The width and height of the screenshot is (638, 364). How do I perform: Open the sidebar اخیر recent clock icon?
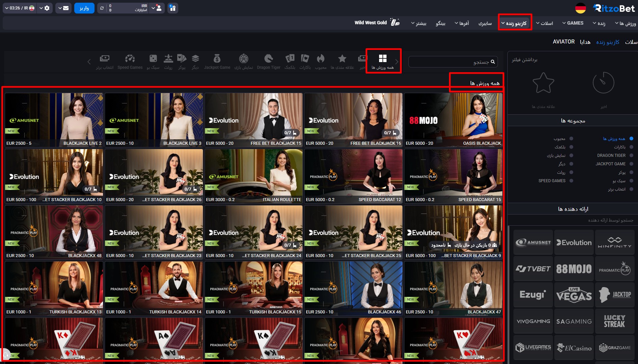(603, 83)
